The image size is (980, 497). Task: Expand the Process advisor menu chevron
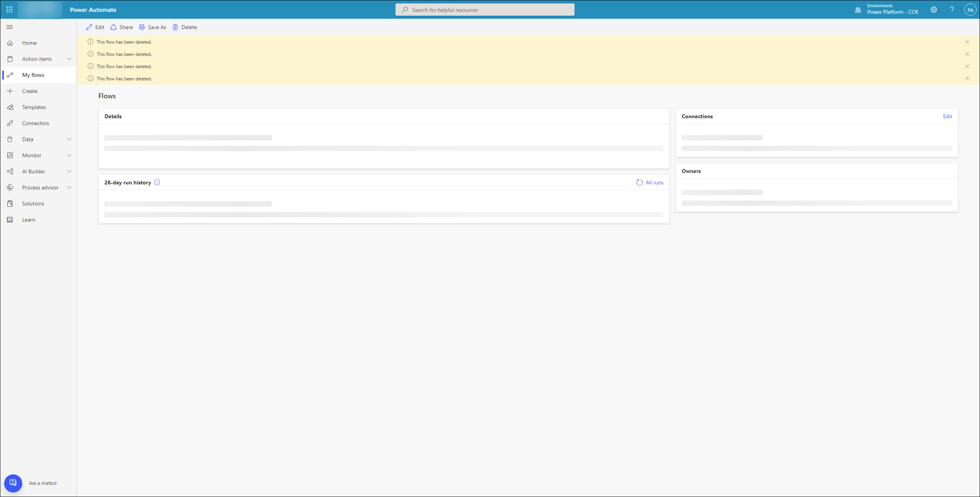(x=69, y=187)
